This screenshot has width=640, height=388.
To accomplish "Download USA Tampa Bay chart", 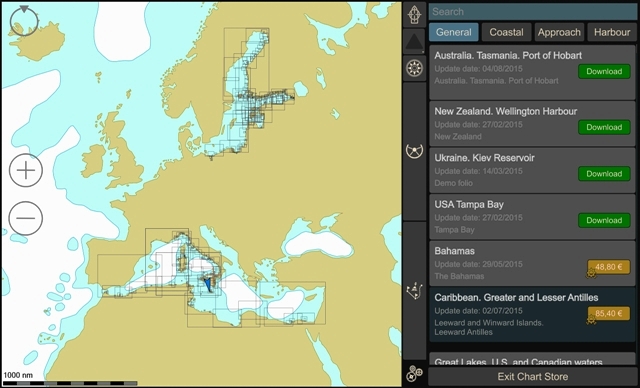I will (x=604, y=220).
